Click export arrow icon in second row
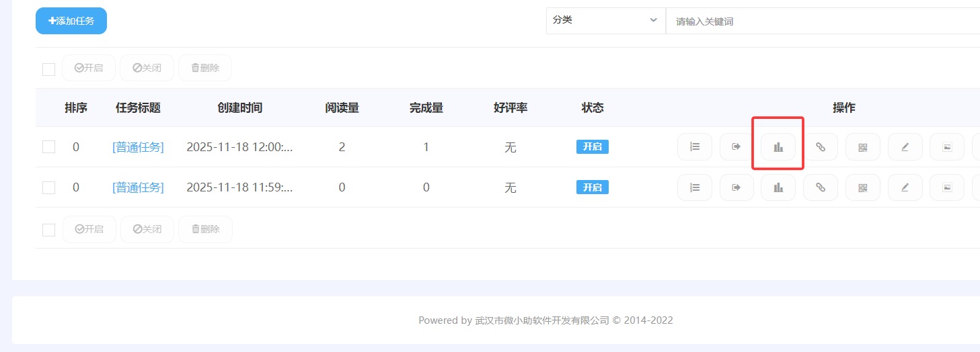The height and width of the screenshot is (352, 980). click(737, 187)
